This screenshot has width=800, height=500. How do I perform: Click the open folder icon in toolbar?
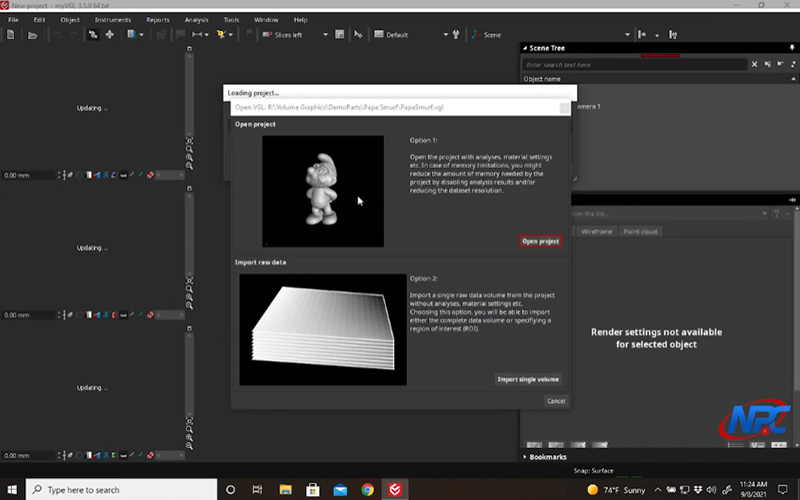(33, 35)
